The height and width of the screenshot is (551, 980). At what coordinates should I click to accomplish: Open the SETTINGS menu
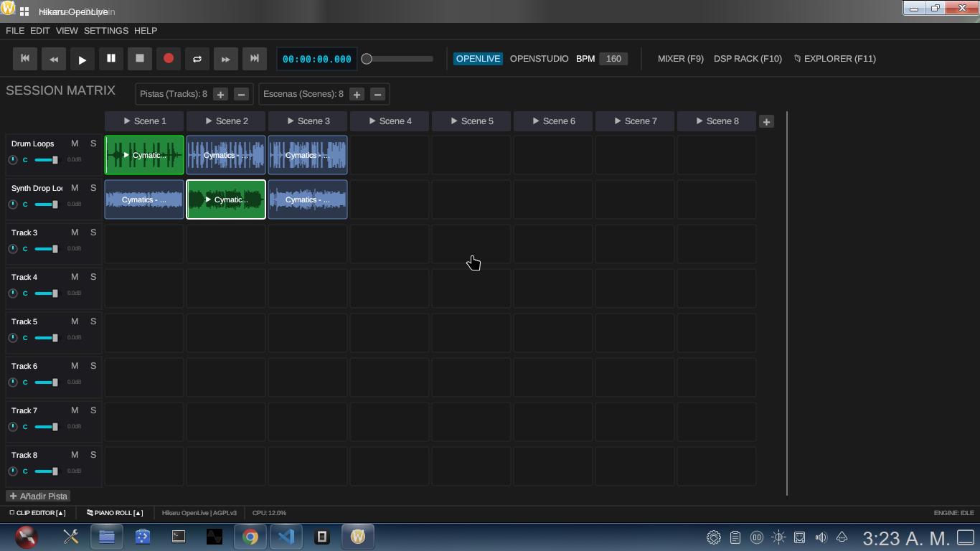coord(106,31)
